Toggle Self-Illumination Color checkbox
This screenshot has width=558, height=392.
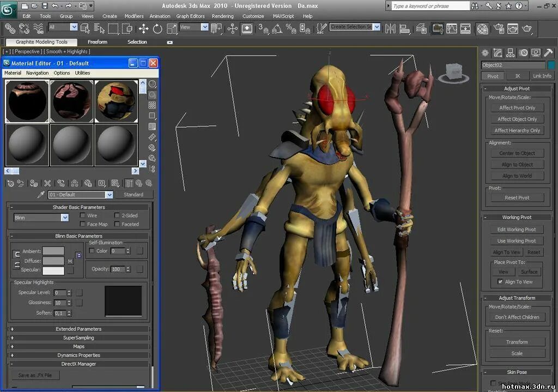click(x=92, y=251)
